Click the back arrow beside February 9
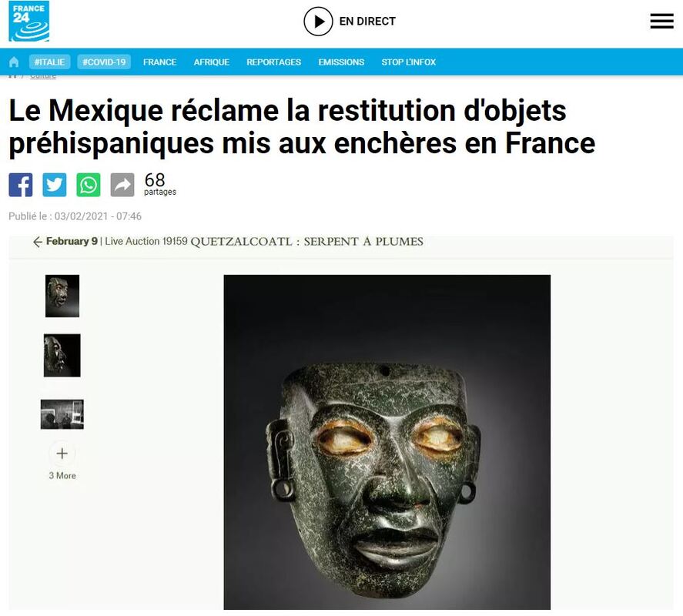The width and height of the screenshot is (683, 616). point(38,242)
